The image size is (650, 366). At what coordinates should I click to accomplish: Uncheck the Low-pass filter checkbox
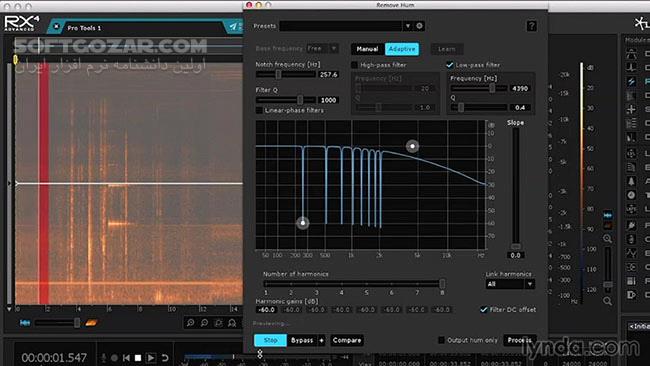[x=449, y=65]
